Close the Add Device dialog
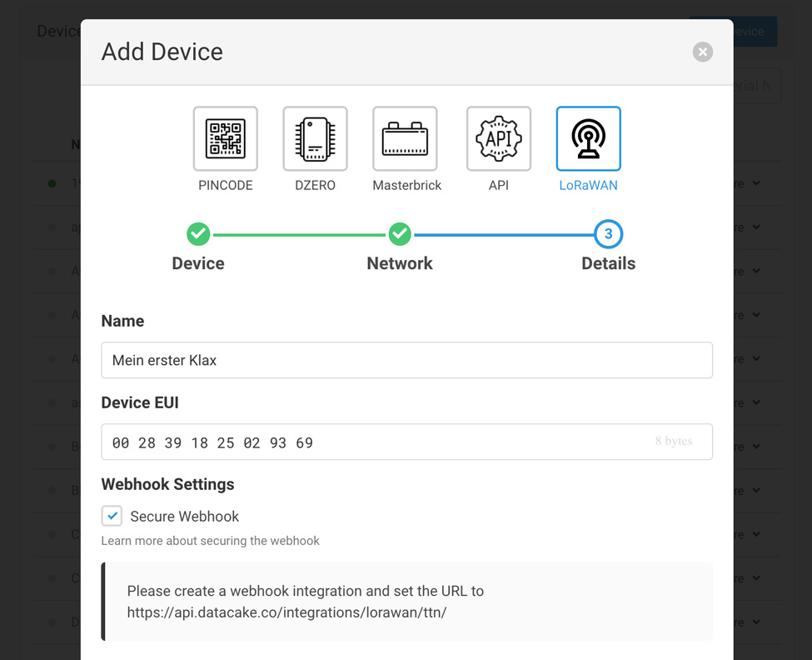 pyautogui.click(x=702, y=52)
